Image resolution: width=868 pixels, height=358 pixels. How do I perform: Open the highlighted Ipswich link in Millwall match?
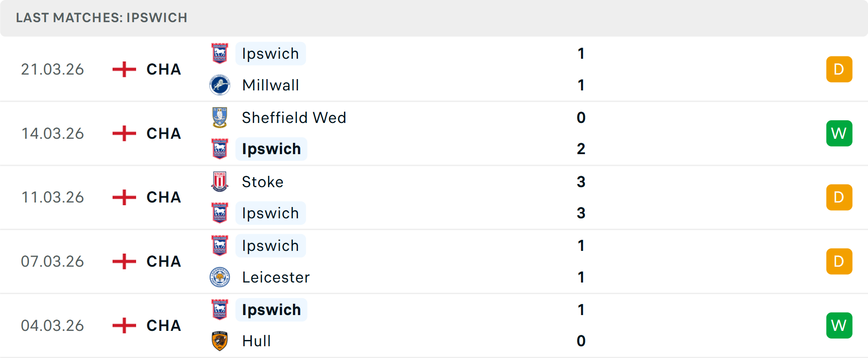[x=270, y=53]
